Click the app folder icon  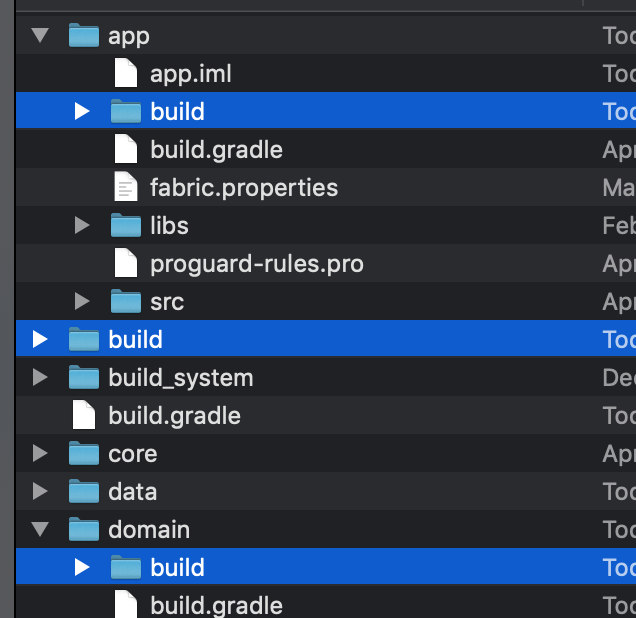point(84,36)
